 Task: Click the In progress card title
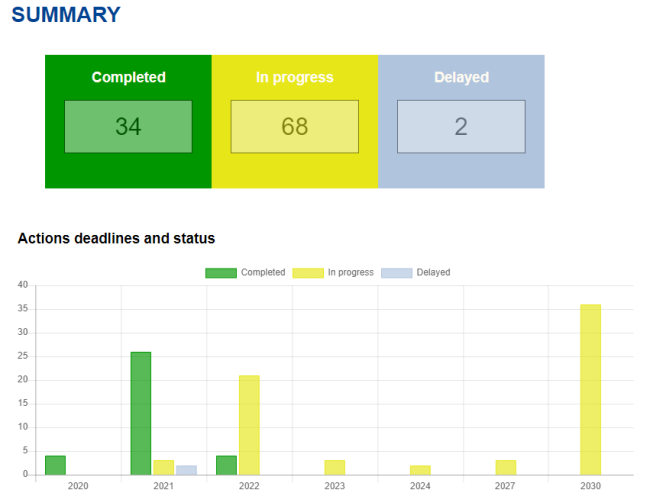295,78
